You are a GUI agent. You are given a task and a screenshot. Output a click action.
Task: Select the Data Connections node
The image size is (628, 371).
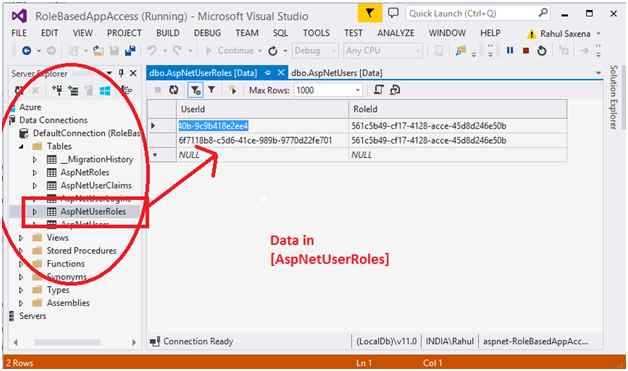click(x=53, y=120)
